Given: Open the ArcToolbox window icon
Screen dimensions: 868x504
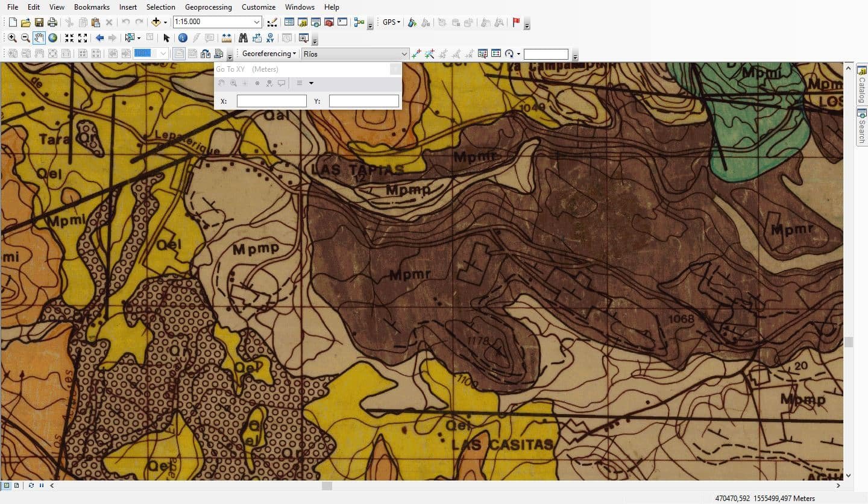Looking at the screenshot, I should (x=329, y=22).
